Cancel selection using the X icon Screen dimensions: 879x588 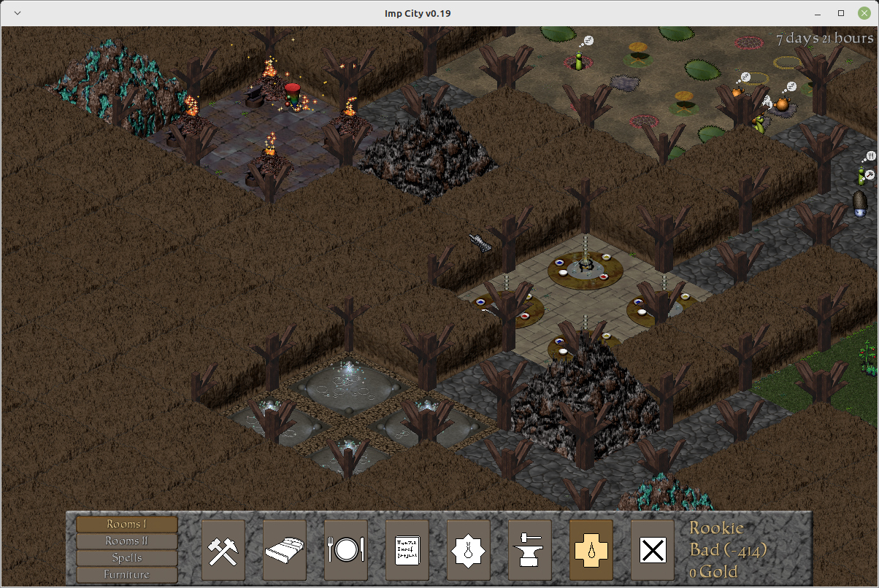point(652,550)
